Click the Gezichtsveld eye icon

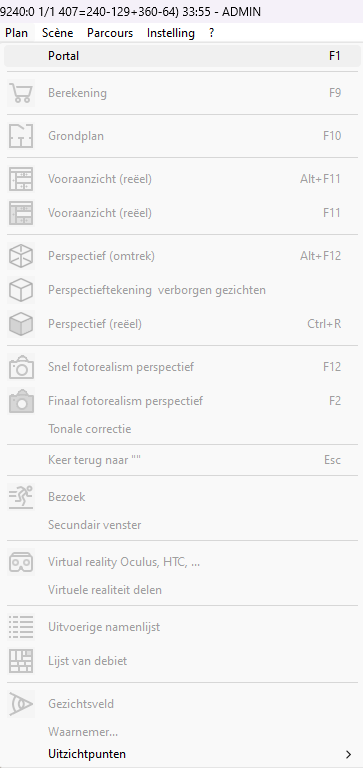[x=21, y=704]
